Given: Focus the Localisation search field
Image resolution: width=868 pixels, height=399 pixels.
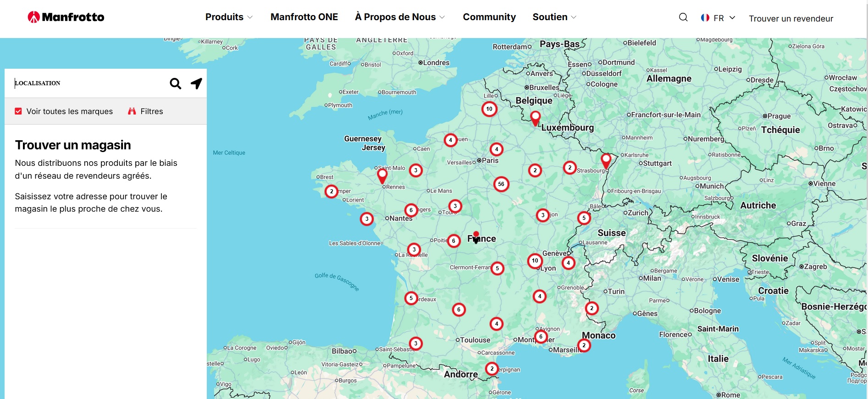Looking at the screenshot, I should coord(89,83).
